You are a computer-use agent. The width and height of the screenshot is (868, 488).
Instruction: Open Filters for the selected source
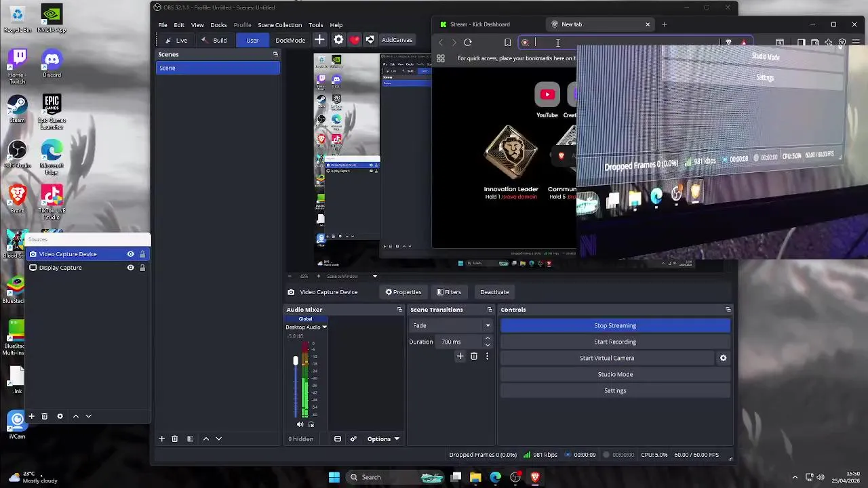449,292
